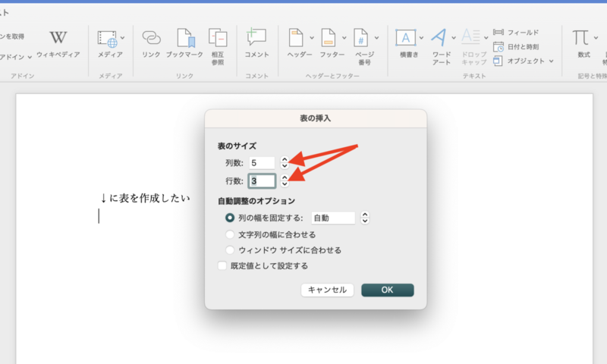Confirm the table with OK

388,290
